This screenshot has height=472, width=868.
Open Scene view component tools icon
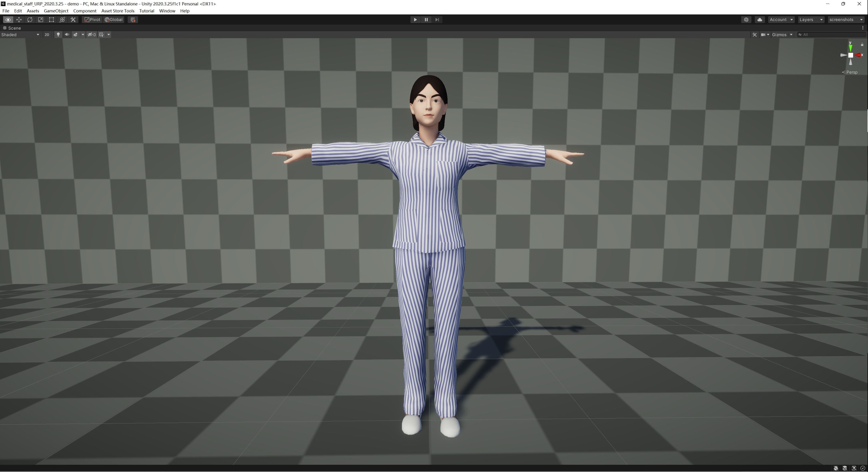tap(754, 34)
